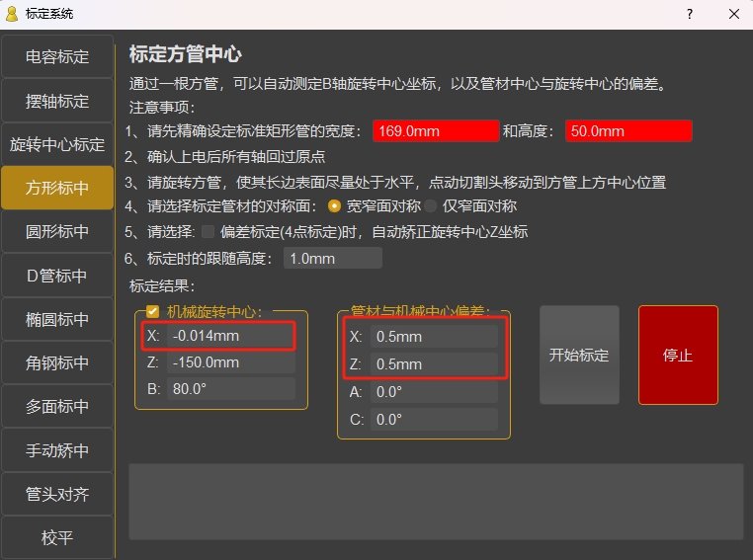Viewport: 753px width, 560px height.
Task: Click mechanical center B 80.0° field
Action: (x=231, y=389)
